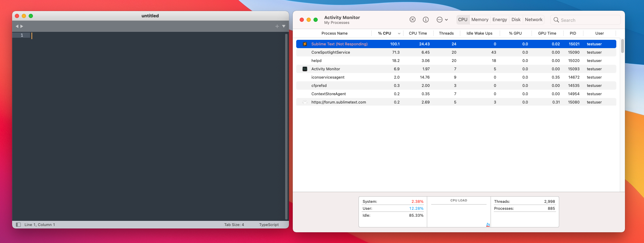Click the Processes: 885 statistic
The image size is (644, 243).
pyautogui.click(x=524, y=208)
